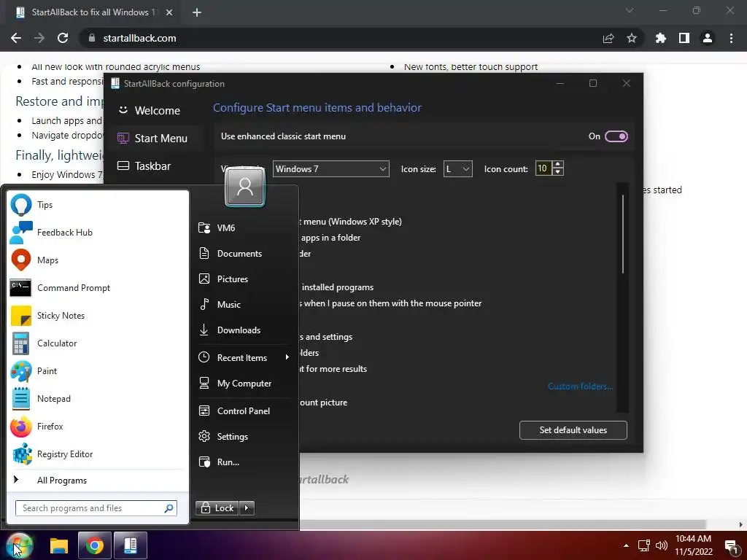Increase icon count with up arrow

point(558,164)
